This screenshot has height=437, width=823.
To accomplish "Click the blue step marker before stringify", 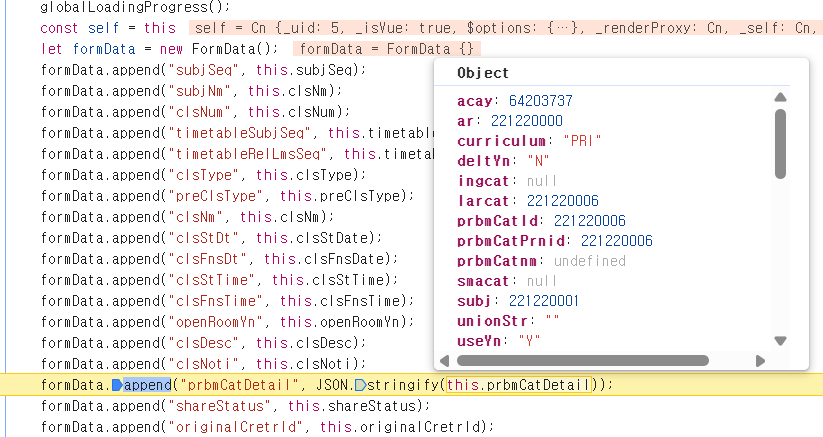I will coord(360,385).
